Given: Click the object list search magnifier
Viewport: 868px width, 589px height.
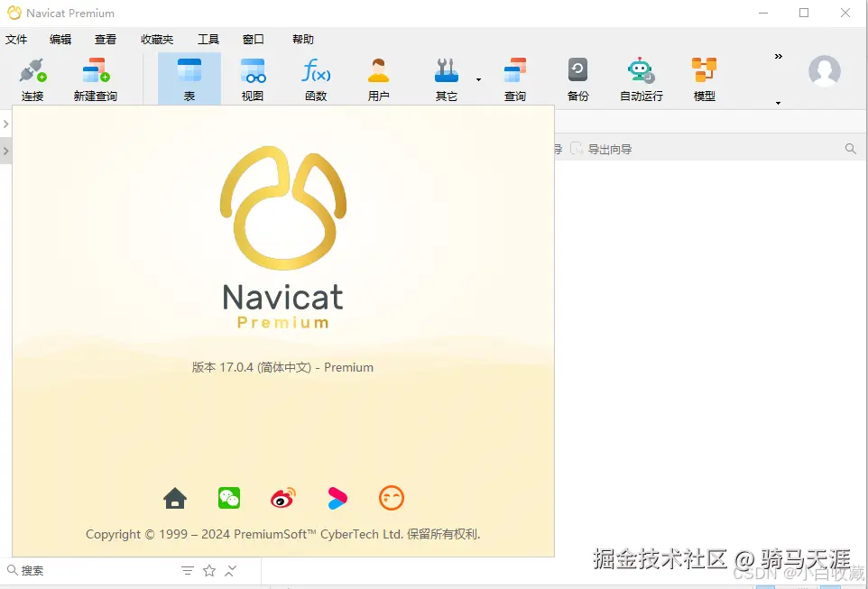Looking at the screenshot, I should 851,148.
